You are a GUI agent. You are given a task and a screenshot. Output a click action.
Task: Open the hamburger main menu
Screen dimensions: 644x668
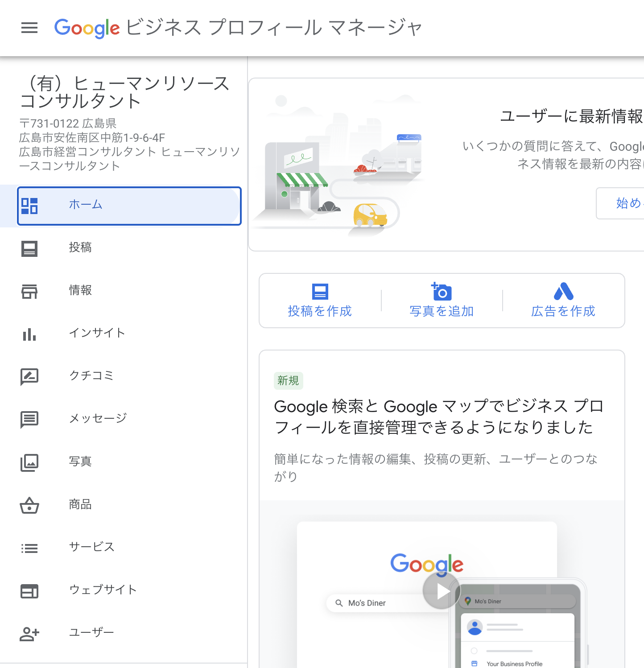[x=29, y=28]
